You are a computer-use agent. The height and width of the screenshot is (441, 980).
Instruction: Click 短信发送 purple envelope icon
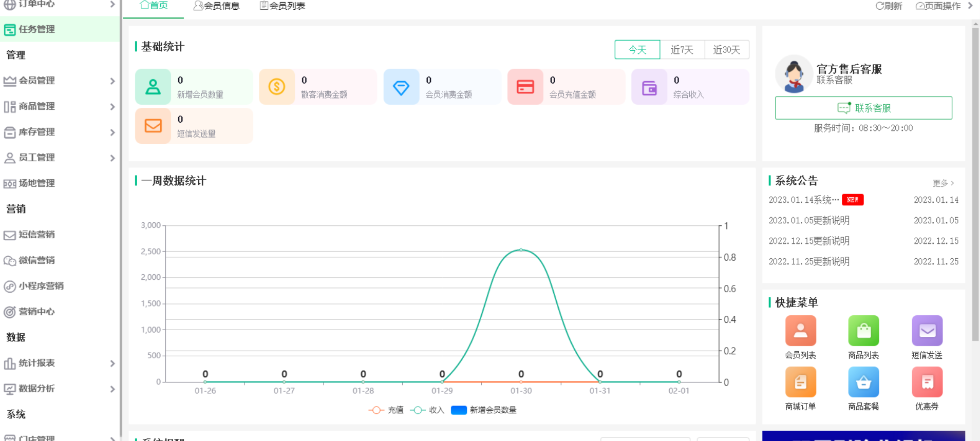pyautogui.click(x=927, y=331)
